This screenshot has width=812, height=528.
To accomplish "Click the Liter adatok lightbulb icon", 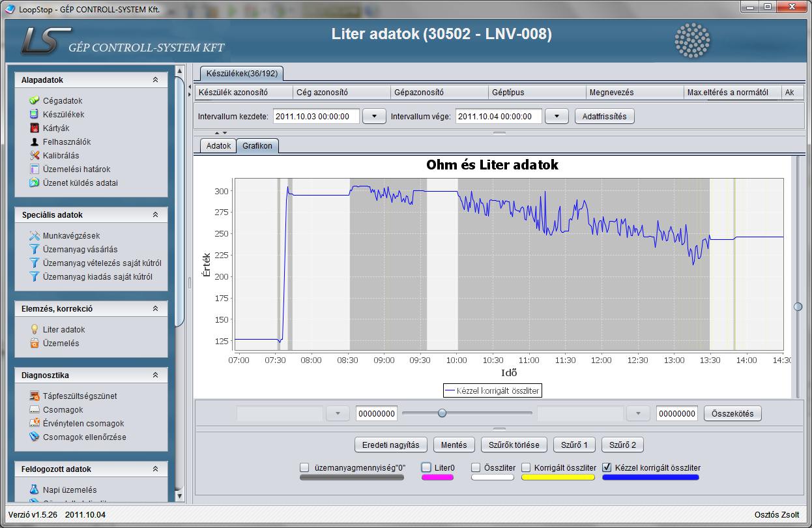I will [x=35, y=329].
